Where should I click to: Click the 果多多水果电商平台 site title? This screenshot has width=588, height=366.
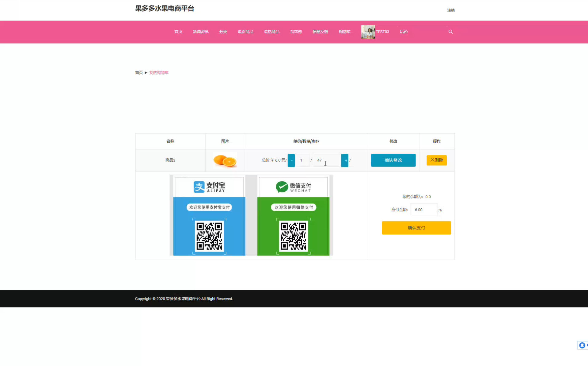click(x=165, y=8)
